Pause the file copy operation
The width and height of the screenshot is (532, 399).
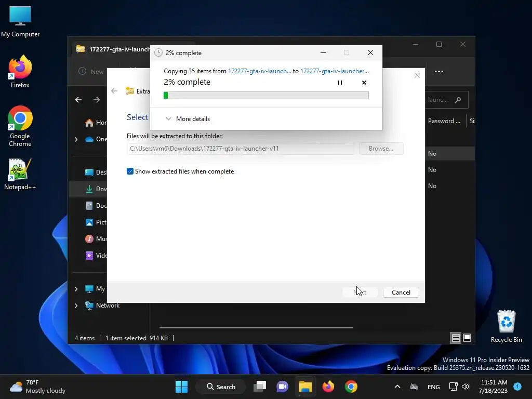pyautogui.click(x=340, y=83)
